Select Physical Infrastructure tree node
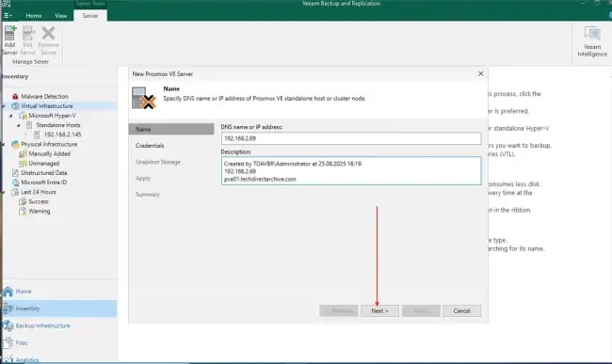The height and width of the screenshot is (364, 612). (x=49, y=144)
